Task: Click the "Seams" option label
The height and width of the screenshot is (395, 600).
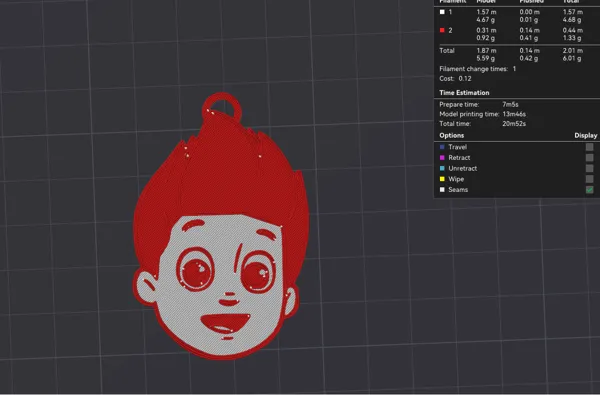Action: (x=458, y=190)
